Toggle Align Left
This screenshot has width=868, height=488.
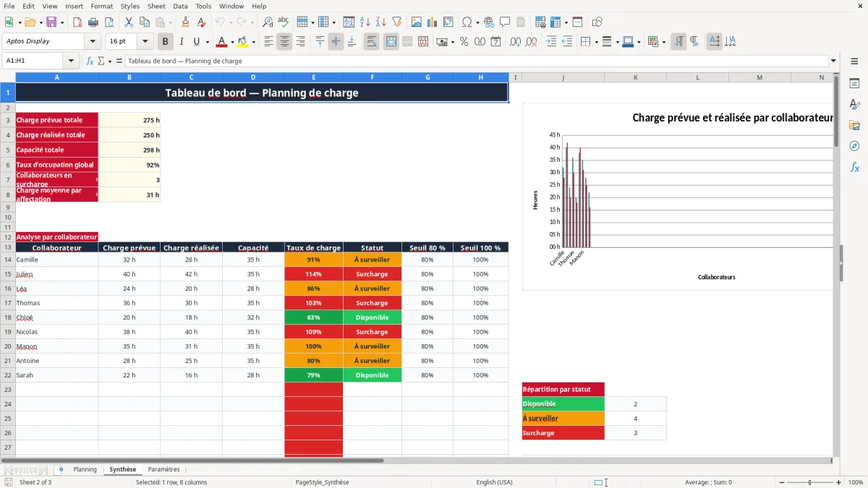268,42
